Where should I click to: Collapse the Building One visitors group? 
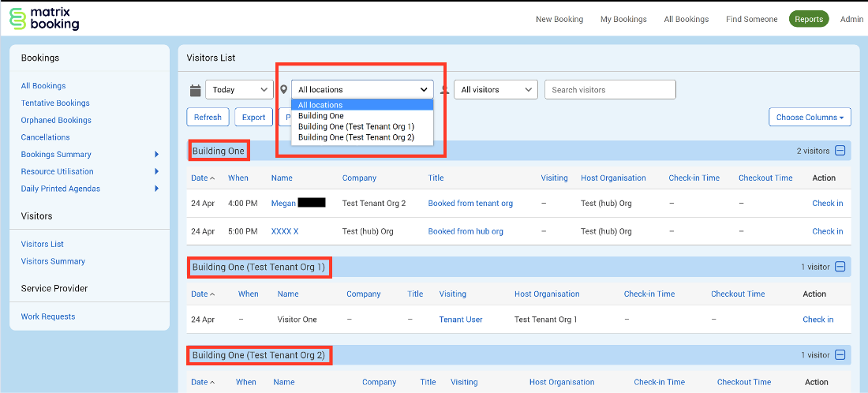pyautogui.click(x=840, y=151)
